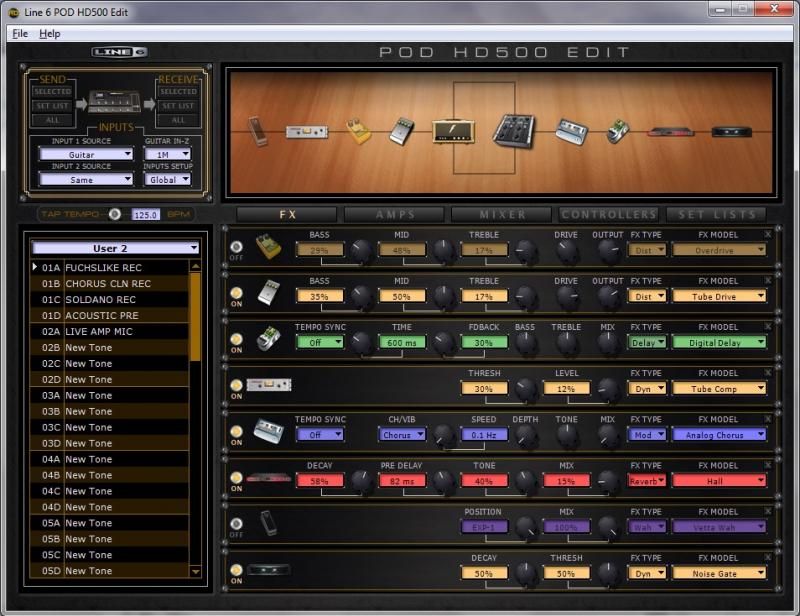
Task: Turn off the Hall reverb effect
Action: pyautogui.click(x=236, y=478)
